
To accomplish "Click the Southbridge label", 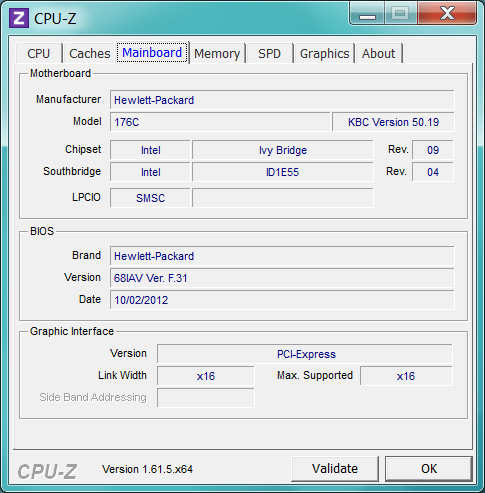I will (x=72, y=171).
